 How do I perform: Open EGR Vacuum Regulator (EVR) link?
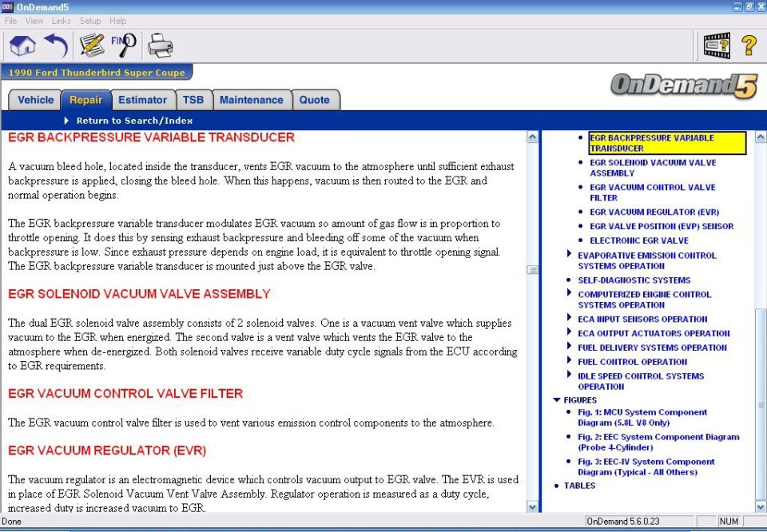pyautogui.click(x=654, y=212)
